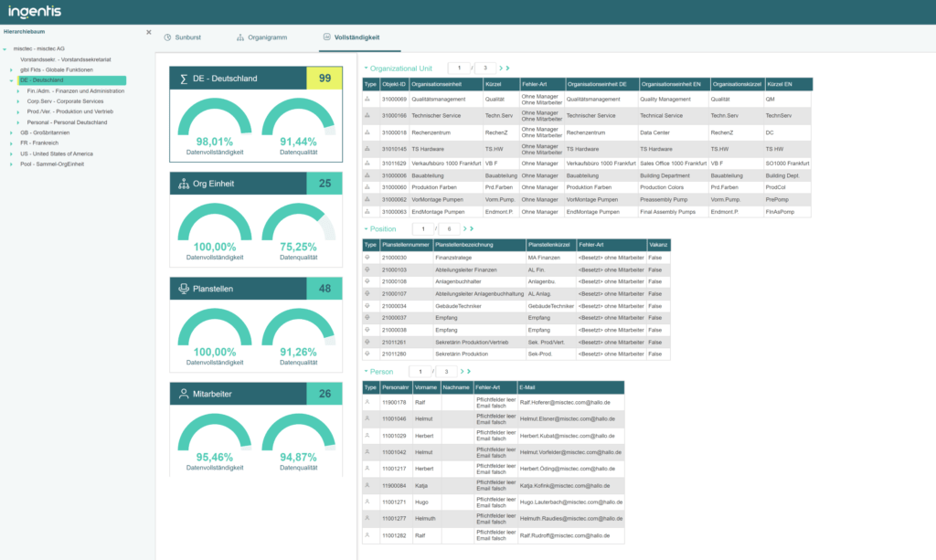This screenshot has height=560, width=936.
Task: Close the Hierarchiebaum panel
Action: (149, 32)
